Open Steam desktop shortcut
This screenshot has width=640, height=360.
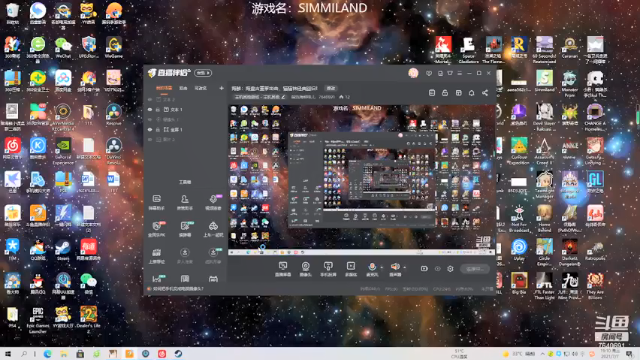pos(63,249)
